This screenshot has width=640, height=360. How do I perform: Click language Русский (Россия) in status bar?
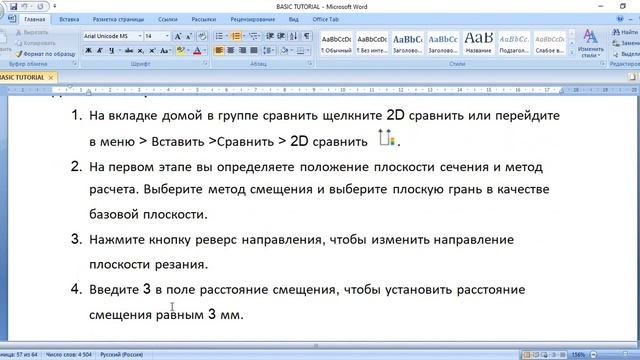[122, 355]
